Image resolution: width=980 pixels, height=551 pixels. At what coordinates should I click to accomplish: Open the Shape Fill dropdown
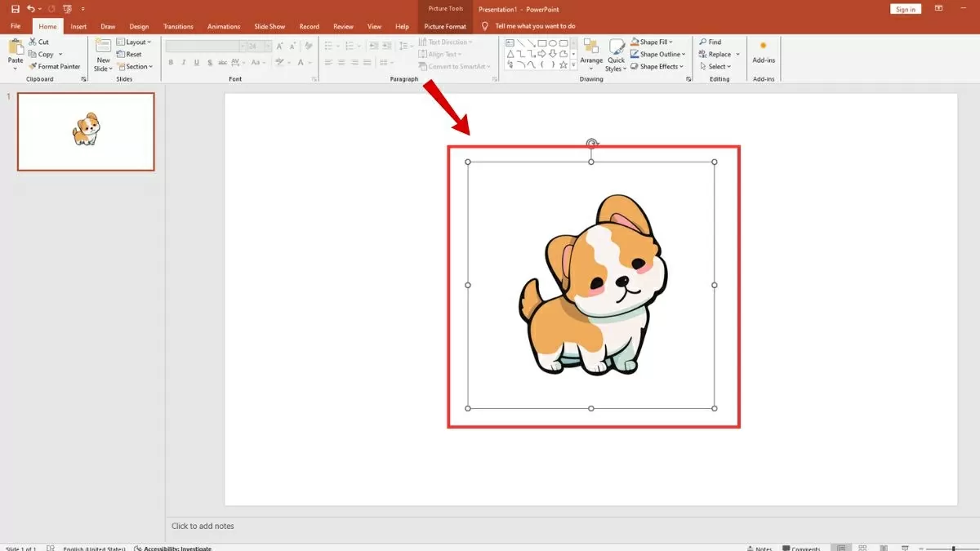pyautogui.click(x=652, y=42)
